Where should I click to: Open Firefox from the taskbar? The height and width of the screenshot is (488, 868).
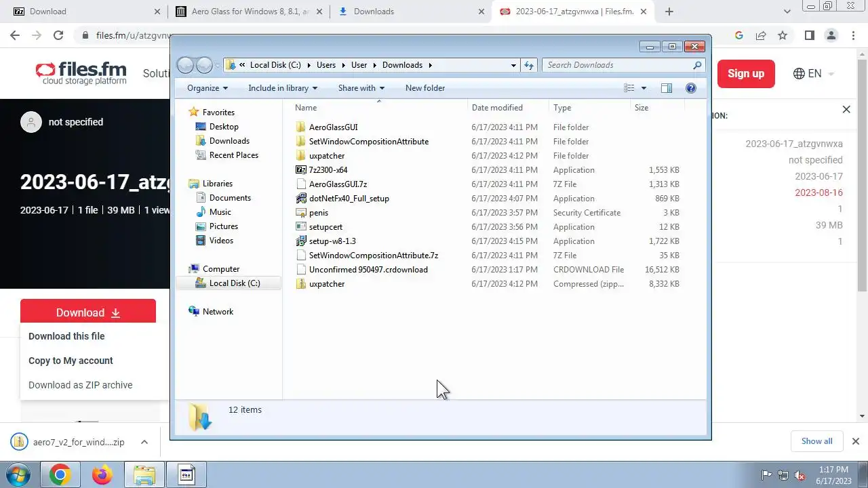tap(102, 475)
